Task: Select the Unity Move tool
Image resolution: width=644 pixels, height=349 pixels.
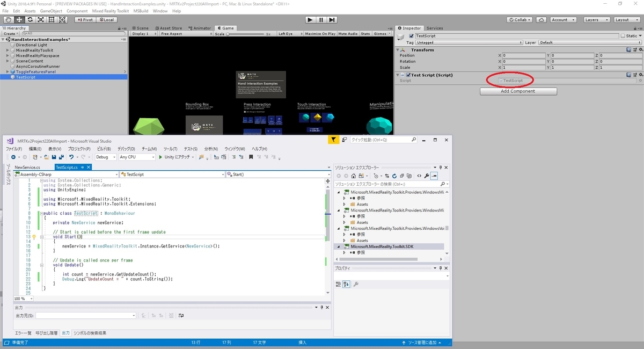Action: click(x=19, y=19)
